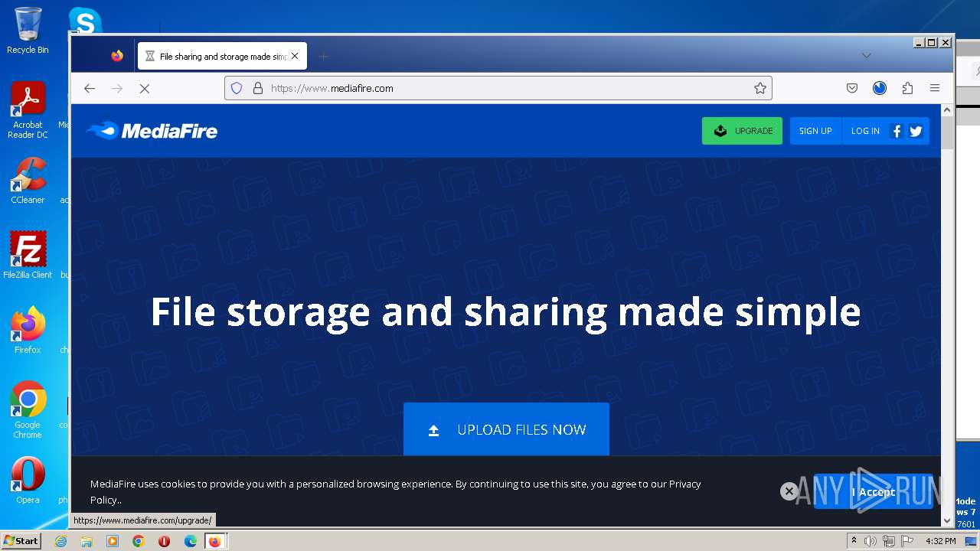Click the padlock site information icon

pos(257,88)
